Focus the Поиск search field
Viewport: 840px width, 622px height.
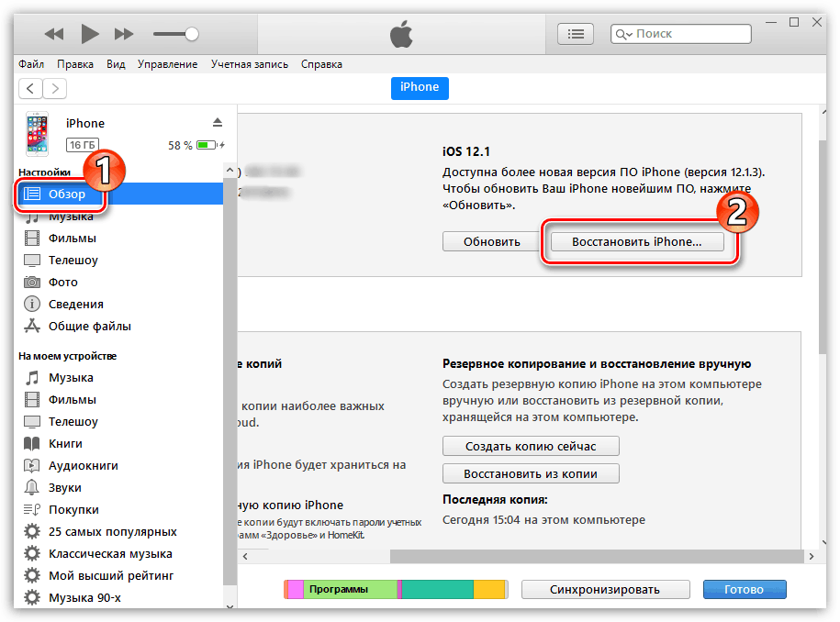[681, 34]
